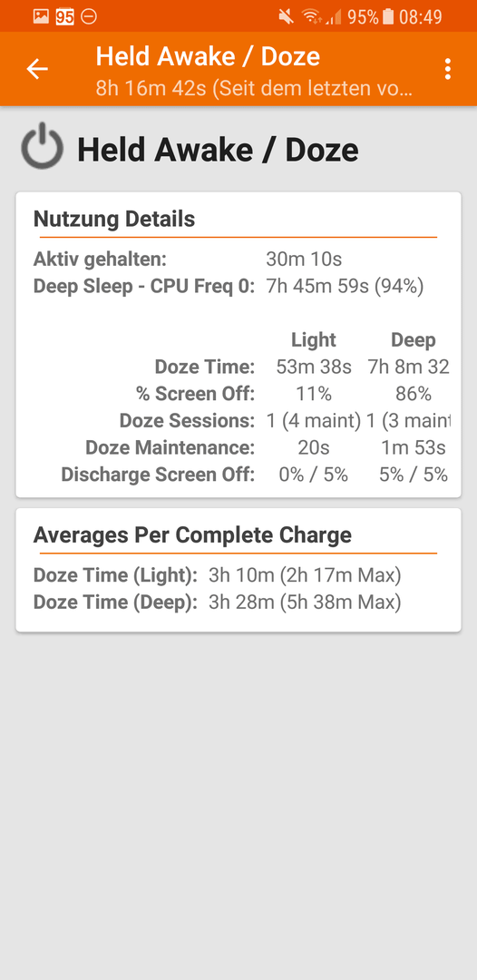477x980 pixels.
Task: Tap the Doze Time (Deep) average row
Action: [218, 603]
